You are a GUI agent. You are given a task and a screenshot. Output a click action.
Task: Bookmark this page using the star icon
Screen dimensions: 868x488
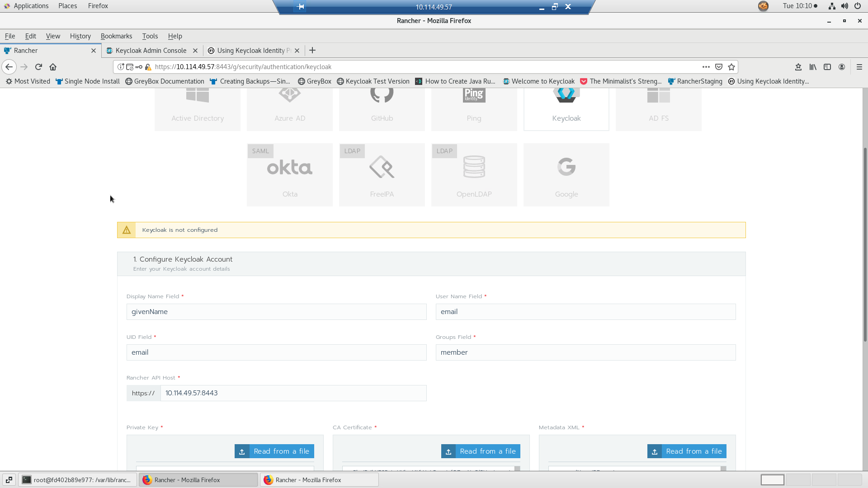731,66
